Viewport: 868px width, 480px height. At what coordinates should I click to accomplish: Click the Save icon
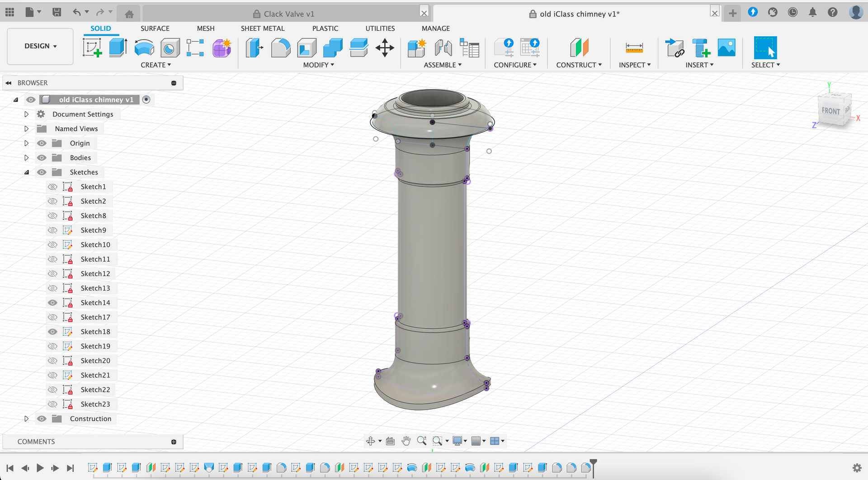coord(57,12)
